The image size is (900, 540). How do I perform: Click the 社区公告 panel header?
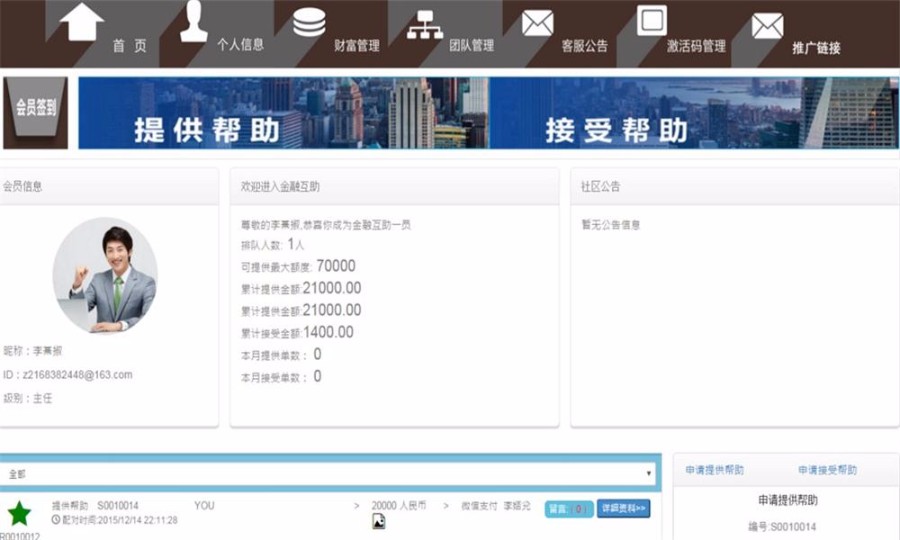(735, 187)
